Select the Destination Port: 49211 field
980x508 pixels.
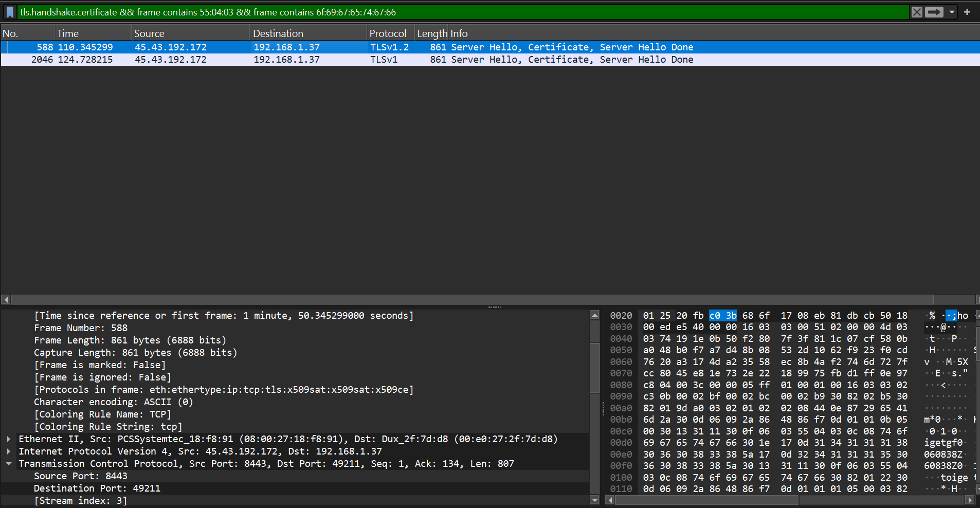(97, 488)
